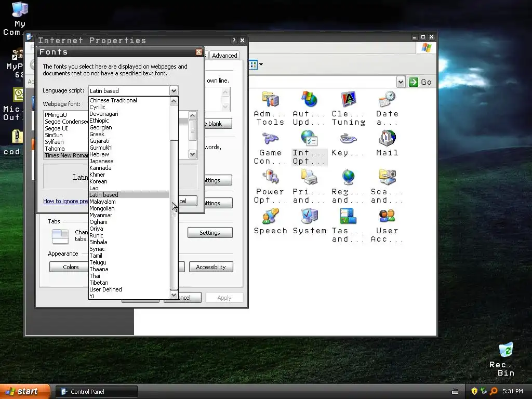Click Control Panel taskbar button

[x=96, y=392]
